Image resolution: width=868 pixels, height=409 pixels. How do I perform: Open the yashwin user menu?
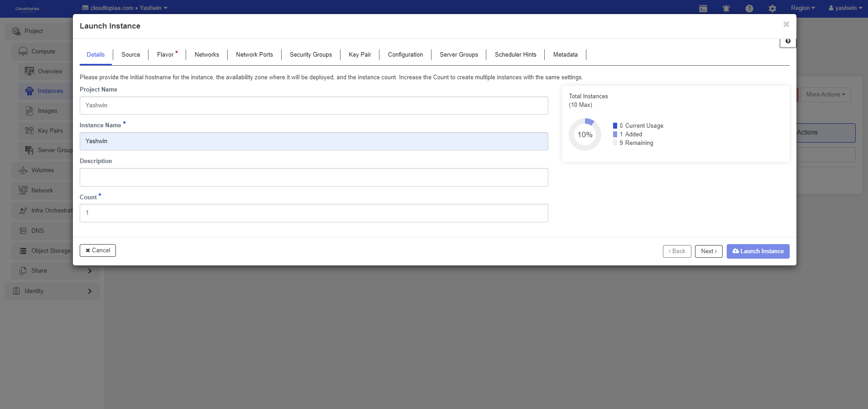tap(845, 8)
